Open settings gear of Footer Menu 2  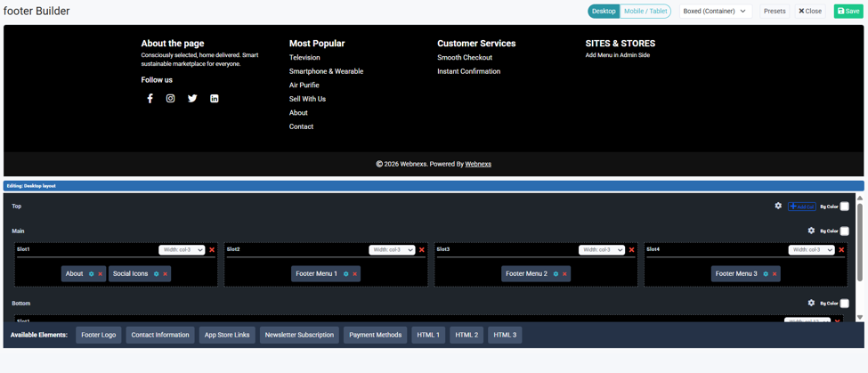click(556, 274)
